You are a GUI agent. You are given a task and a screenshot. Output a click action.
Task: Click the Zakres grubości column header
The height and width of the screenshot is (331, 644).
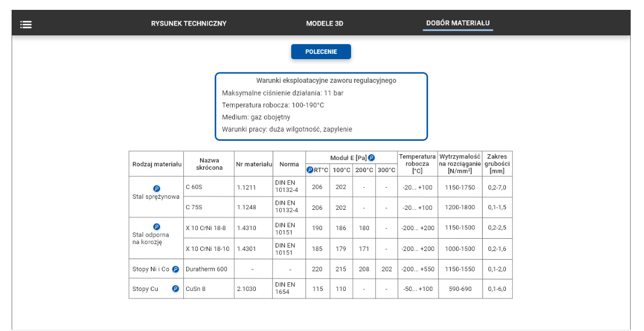coord(497,163)
